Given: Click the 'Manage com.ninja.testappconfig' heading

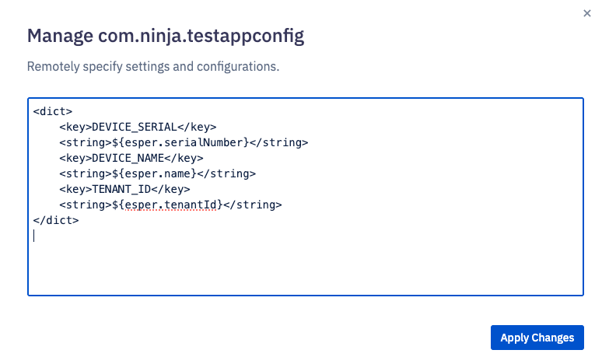Looking at the screenshot, I should pyautogui.click(x=166, y=36).
